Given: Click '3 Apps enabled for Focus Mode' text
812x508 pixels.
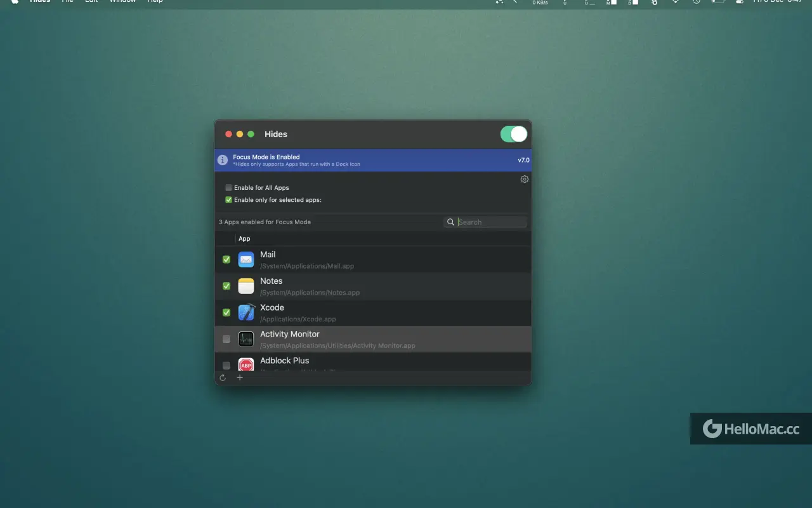Looking at the screenshot, I should pyautogui.click(x=265, y=222).
